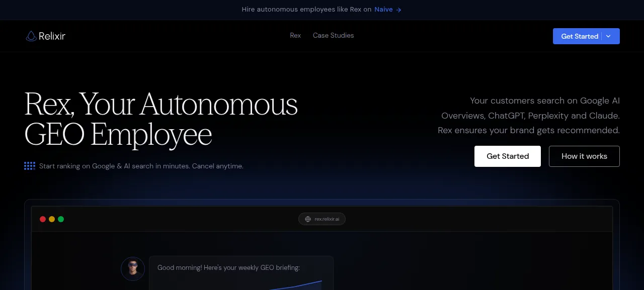Click the globe icon in mock address bar
This screenshot has width=644, height=290.
[308, 219]
